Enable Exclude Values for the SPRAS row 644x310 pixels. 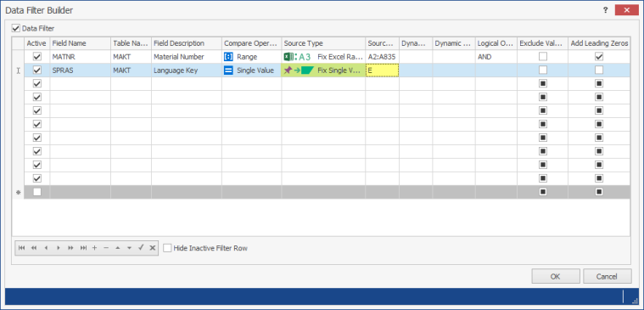tap(543, 70)
